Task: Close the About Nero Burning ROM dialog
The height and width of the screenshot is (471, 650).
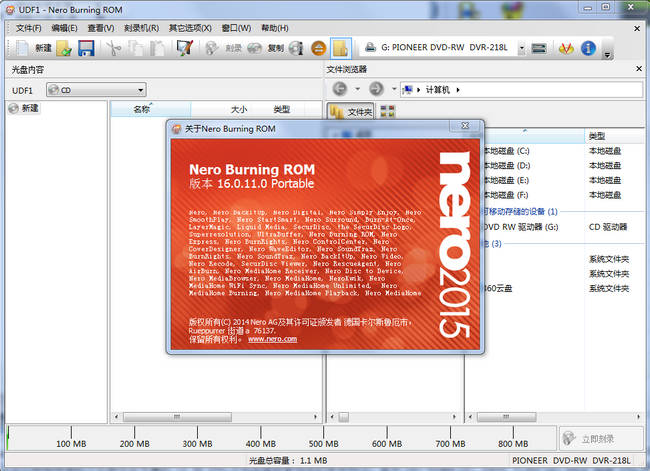Action: pyautogui.click(x=466, y=125)
